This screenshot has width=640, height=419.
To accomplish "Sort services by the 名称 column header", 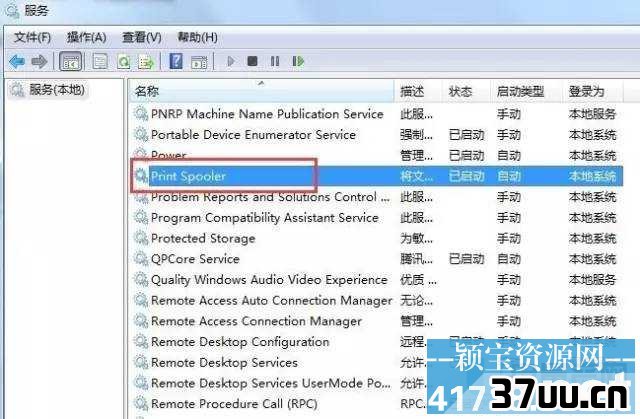I will (x=261, y=91).
